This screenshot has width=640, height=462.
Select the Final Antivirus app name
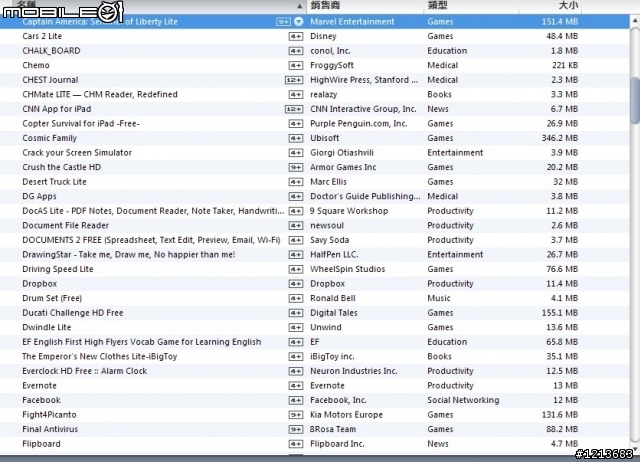(x=50, y=429)
